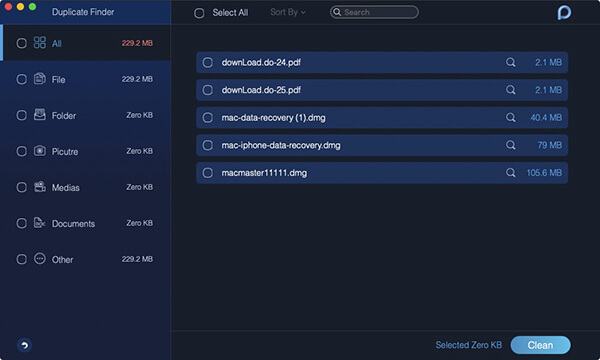Click the Folder category icon in the sidebar

40,114
